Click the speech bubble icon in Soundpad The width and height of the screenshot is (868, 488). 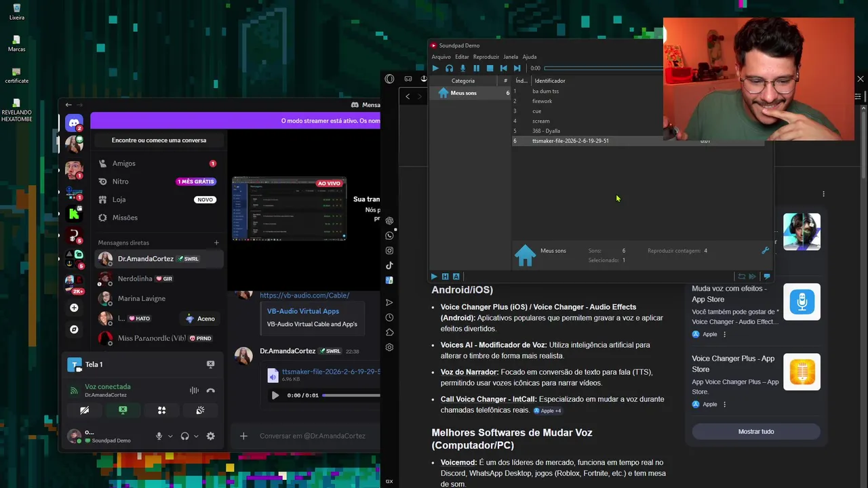tap(766, 277)
